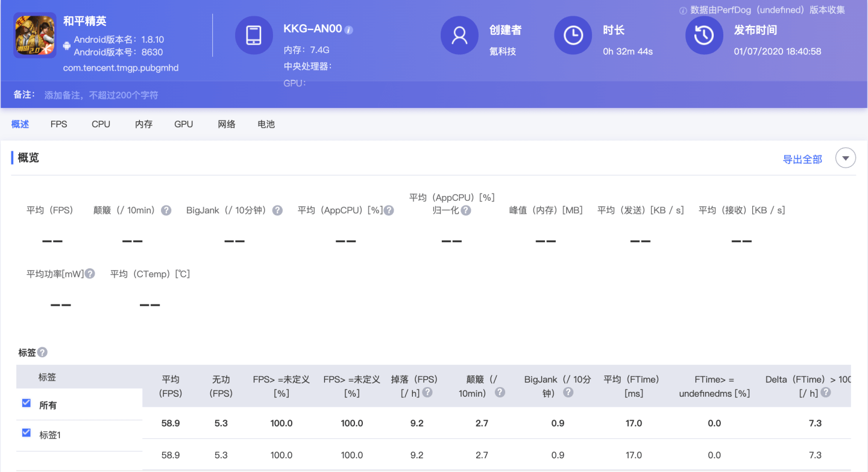Viewport: 868px width, 472px height.
Task: Open the GPU tab
Action: pos(184,124)
